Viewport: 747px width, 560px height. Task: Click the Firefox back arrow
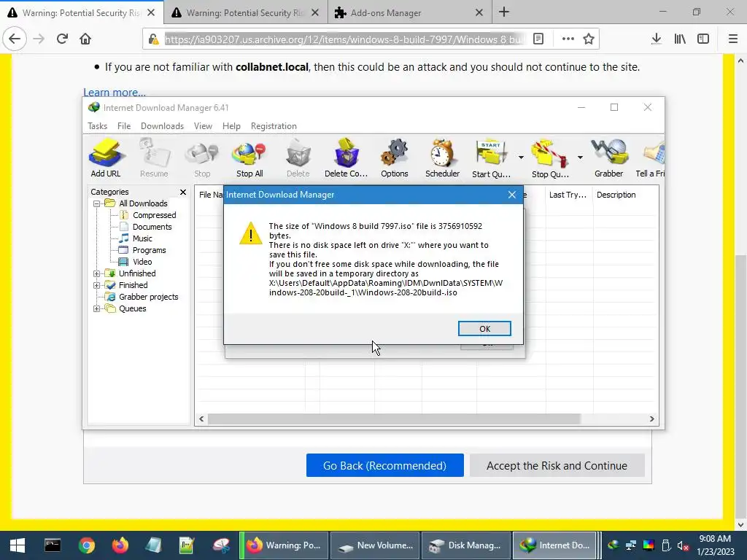coord(15,39)
